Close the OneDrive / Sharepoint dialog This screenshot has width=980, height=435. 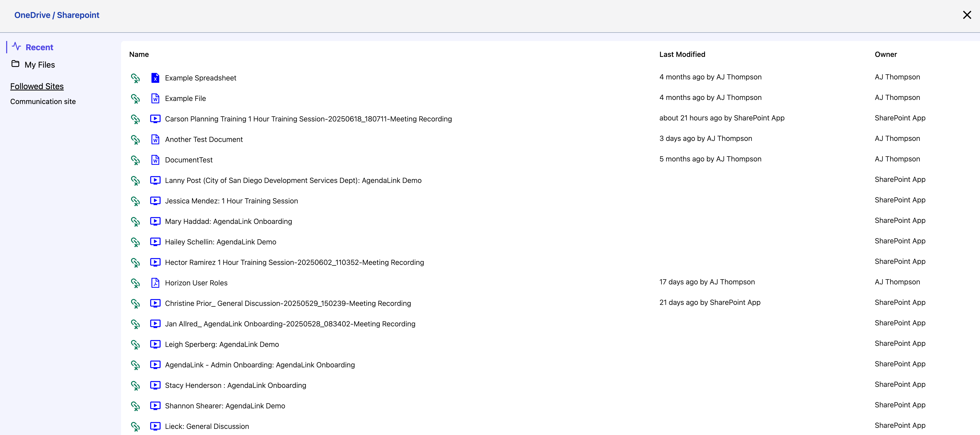967,15
